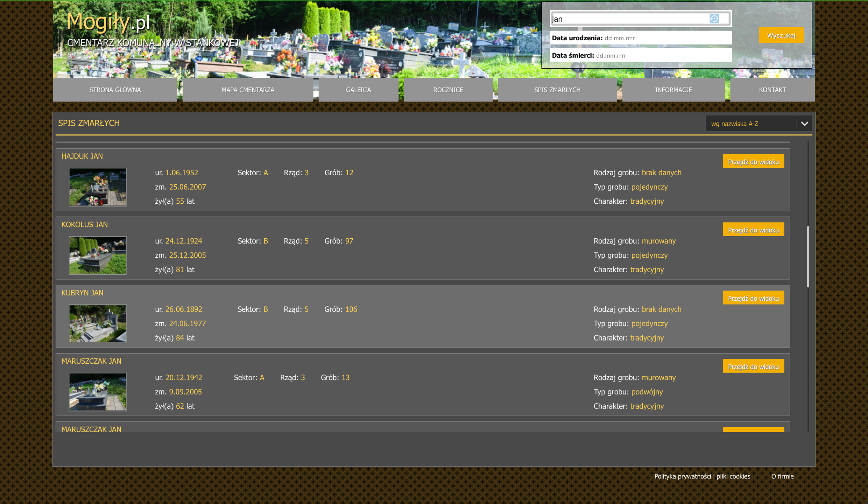This screenshot has height=504, width=868.
Task: Click the Mogiły.pl logo
Action: point(108,22)
